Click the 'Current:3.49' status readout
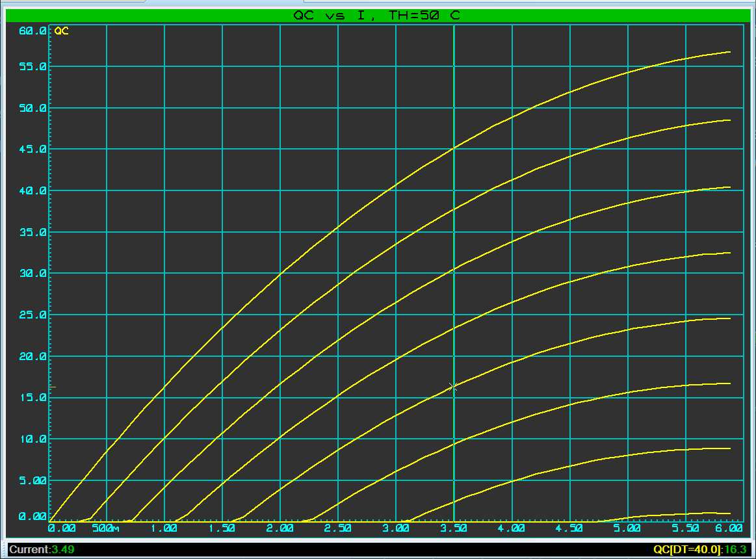Viewport: 756px width, 559px height. [x=42, y=549]
